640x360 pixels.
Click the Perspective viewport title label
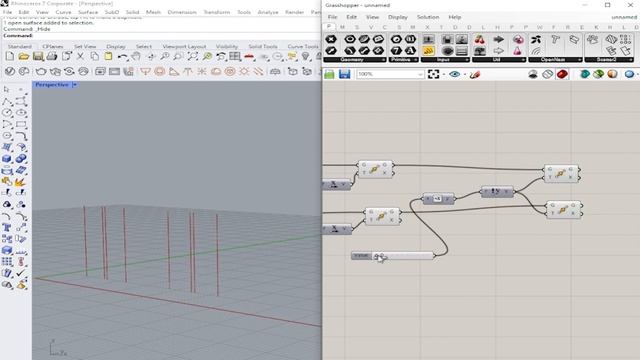coord(52,84)
